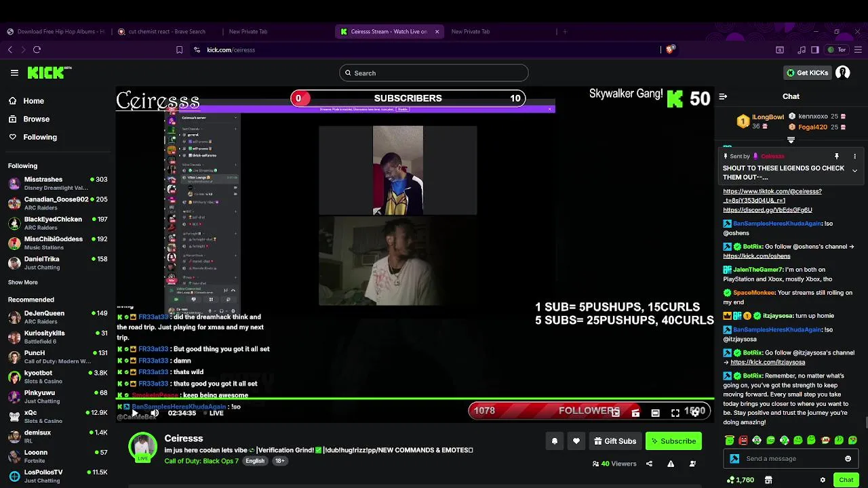Image resolution: width=868 pixels, height=488 pixels.
Task: Report the stream with the warning icon
Action: [671, 464]
